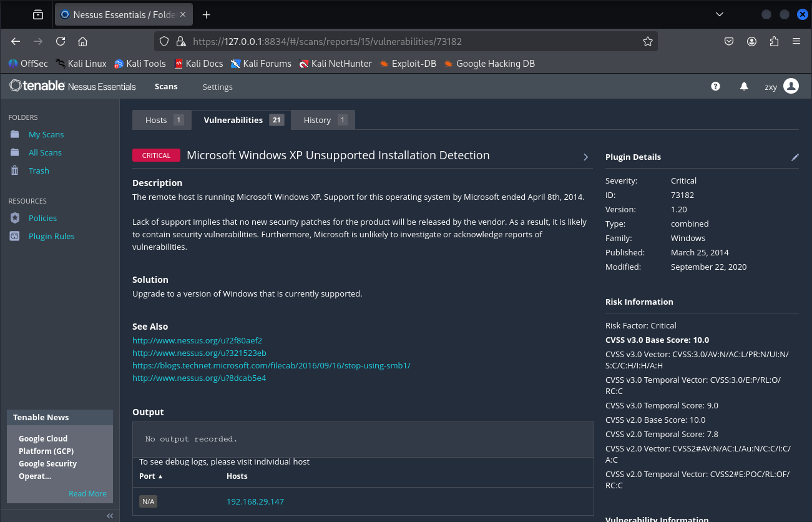Open the Scans top menu

[166, 87]
